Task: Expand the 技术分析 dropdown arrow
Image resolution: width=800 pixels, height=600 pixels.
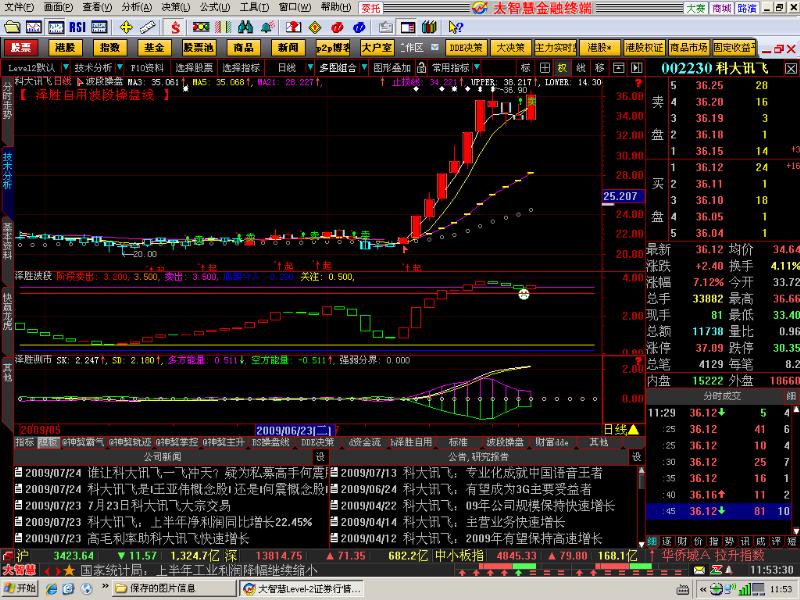Action: click(119, 67)
